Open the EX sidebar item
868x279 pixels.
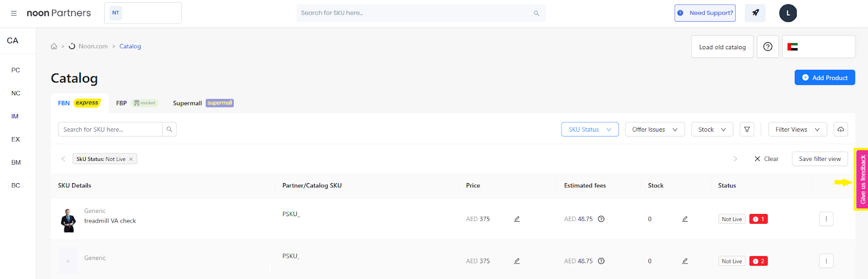coord(16,139)
